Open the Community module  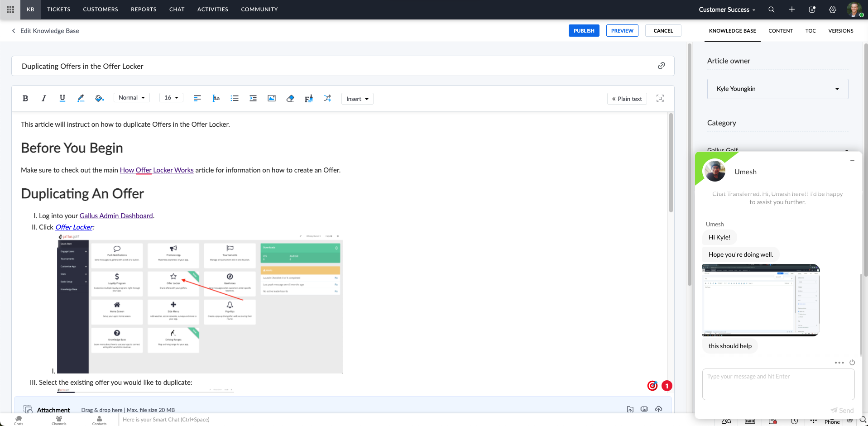click(x=259, y=10)
